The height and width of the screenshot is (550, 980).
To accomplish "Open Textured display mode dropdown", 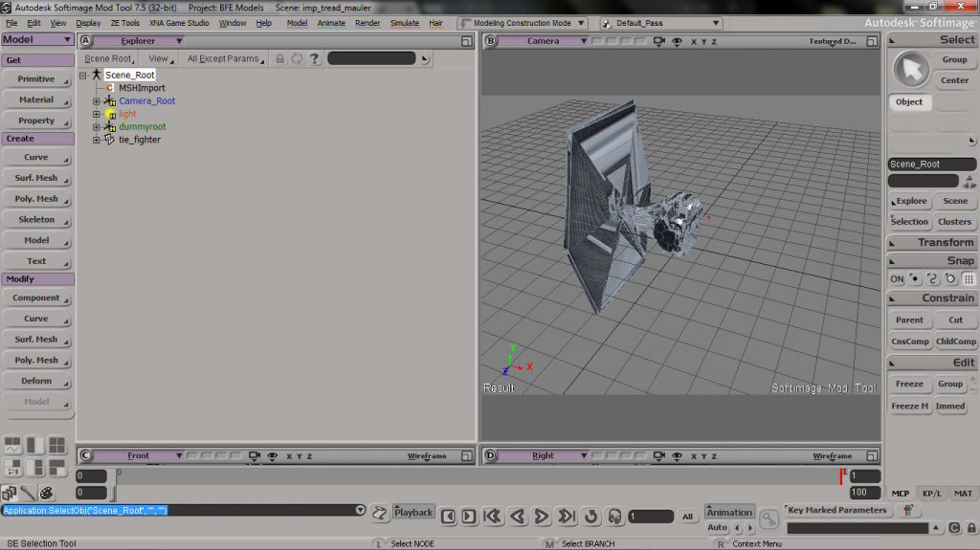I will point(833,41).
